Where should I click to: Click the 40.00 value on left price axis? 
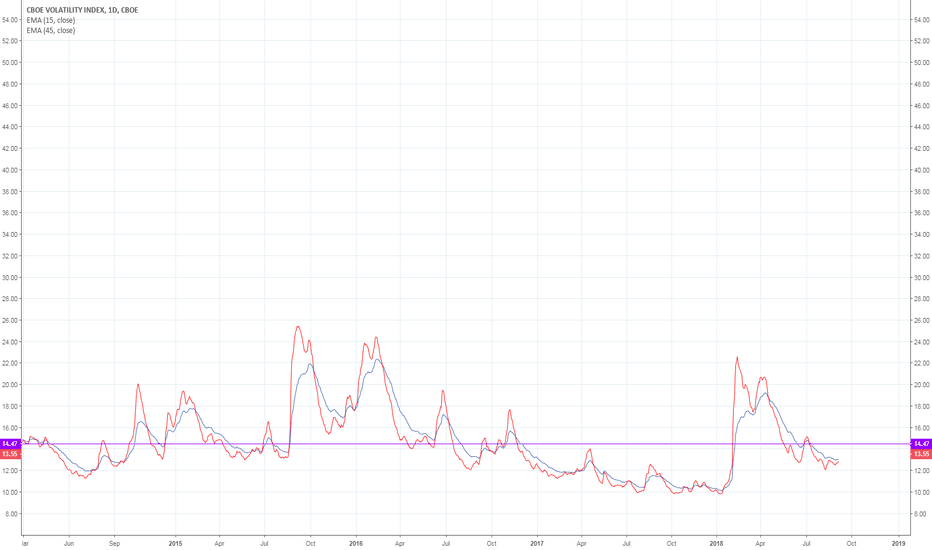click(x=10, y=170)
